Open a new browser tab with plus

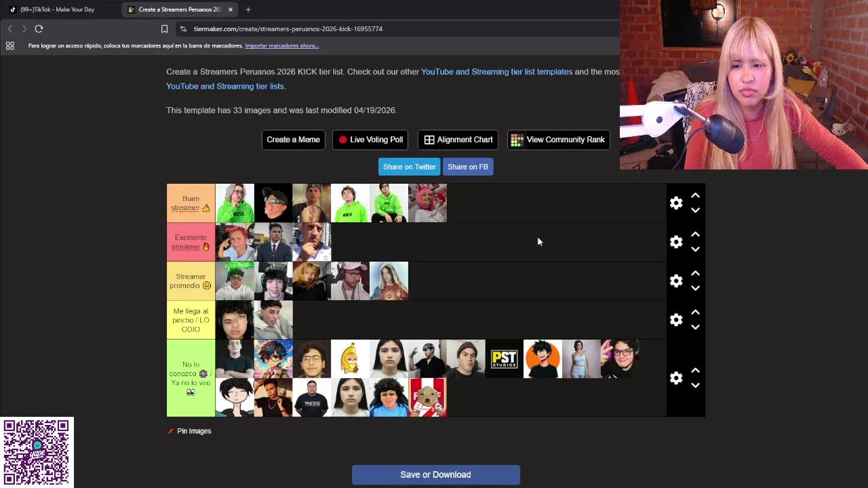pyautogui.click(x=248, y=9)
